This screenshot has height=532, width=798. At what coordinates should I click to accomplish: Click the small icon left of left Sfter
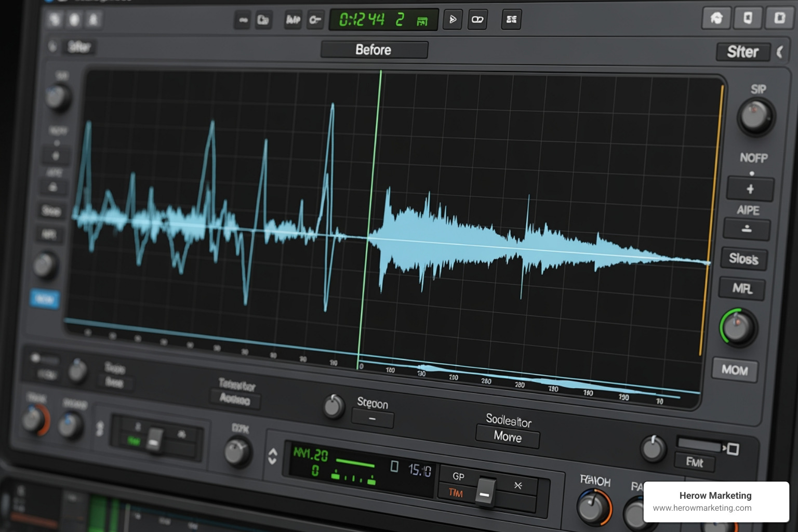tap(52, 47)
